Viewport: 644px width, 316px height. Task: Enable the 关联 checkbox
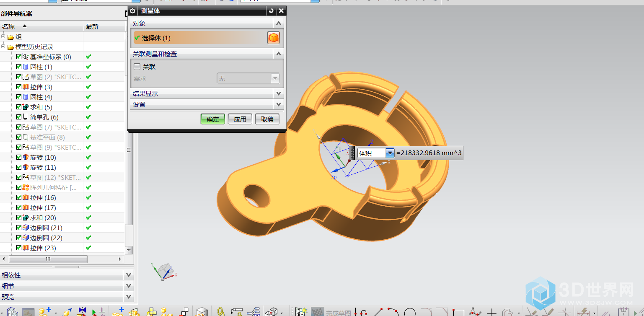(137, 67)
